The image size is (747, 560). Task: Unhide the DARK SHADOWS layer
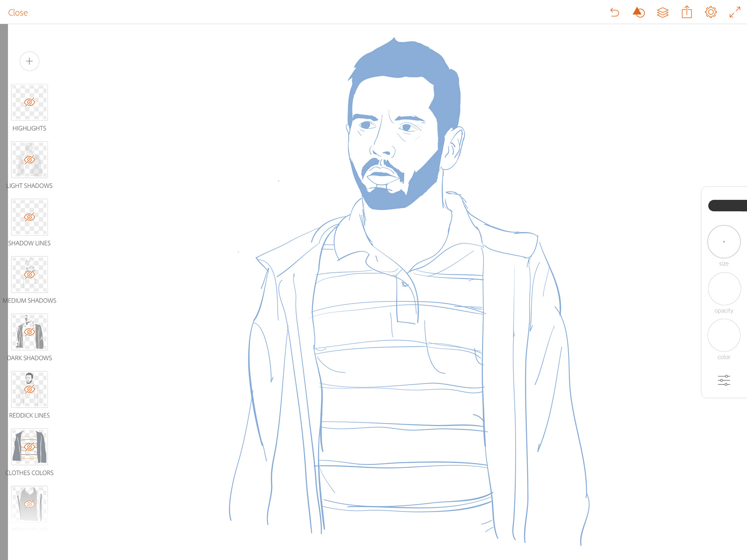coord(30,332)
